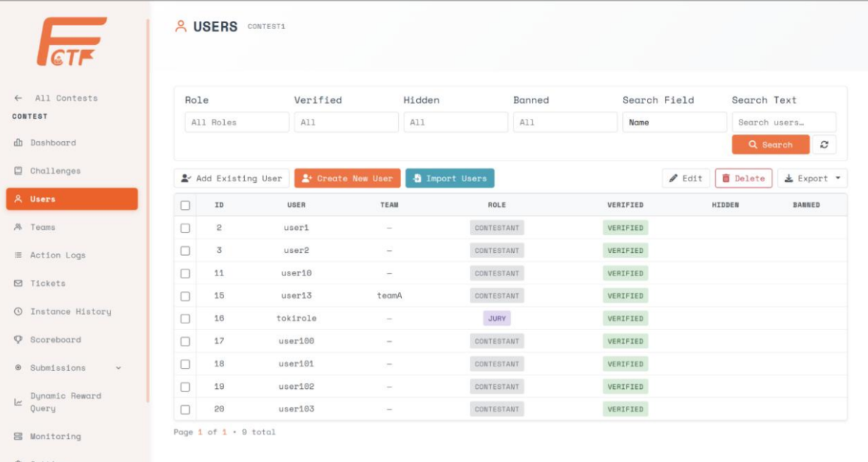Click the tokirole user name
868x462 pixels.
[296, 319]
